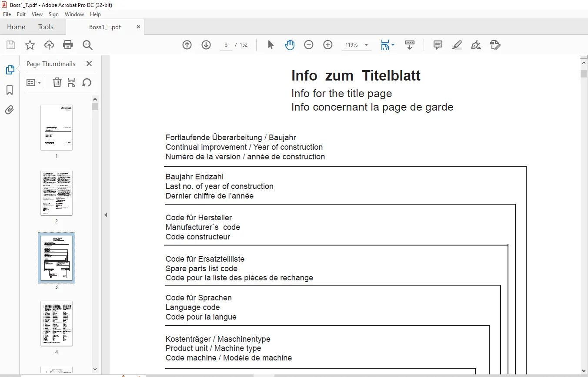
Task: Toggle the Page Thumbnails sidebar button
Action: pos(10,70)
